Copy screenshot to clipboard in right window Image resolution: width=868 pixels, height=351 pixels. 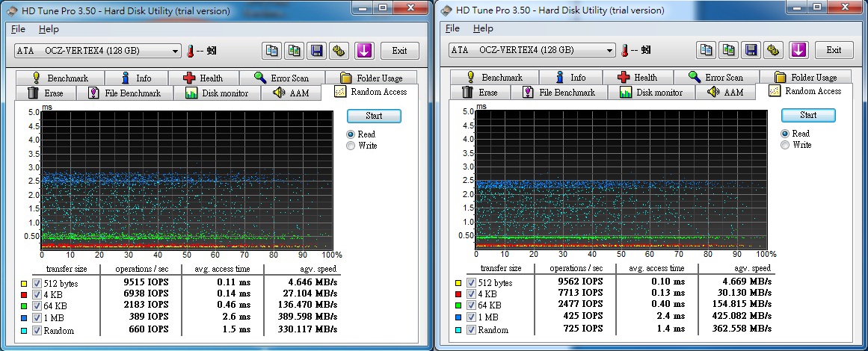(x=729, y=50)
